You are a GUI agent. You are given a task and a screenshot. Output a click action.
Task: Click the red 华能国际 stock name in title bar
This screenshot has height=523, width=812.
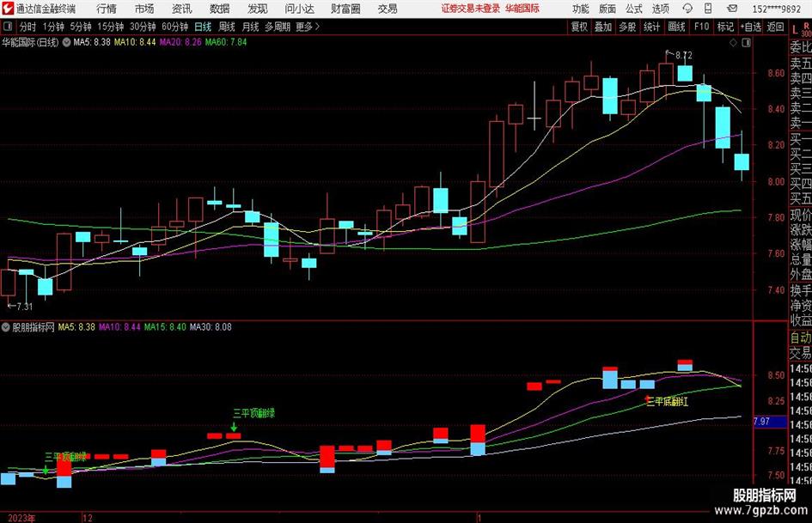pyautogui.click(x=522, y=9)
